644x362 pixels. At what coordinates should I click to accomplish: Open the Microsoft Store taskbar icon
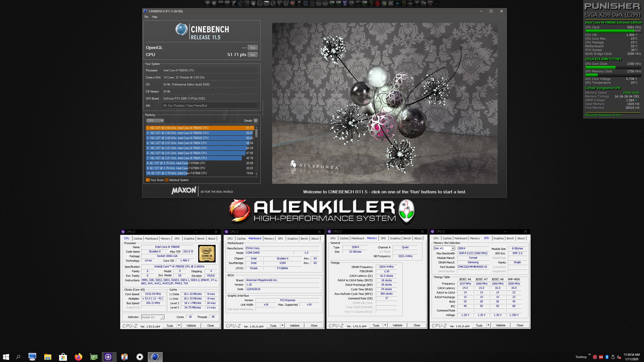(63, 357)
